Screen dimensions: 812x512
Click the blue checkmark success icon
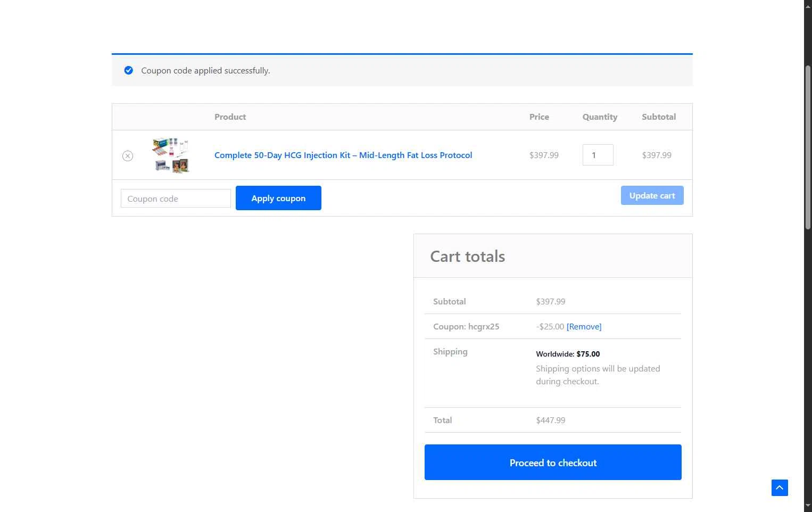point(129,70)
